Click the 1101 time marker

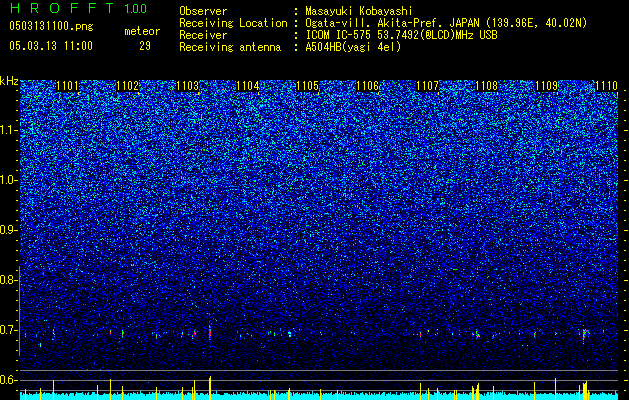[67, 86]
